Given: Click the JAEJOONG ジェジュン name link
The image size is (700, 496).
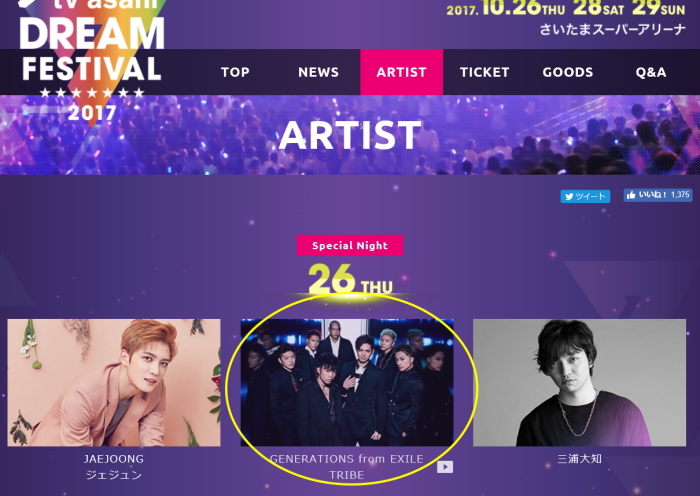Looking at the screenshot, I should pyautogui.click(x=114, y=467).
